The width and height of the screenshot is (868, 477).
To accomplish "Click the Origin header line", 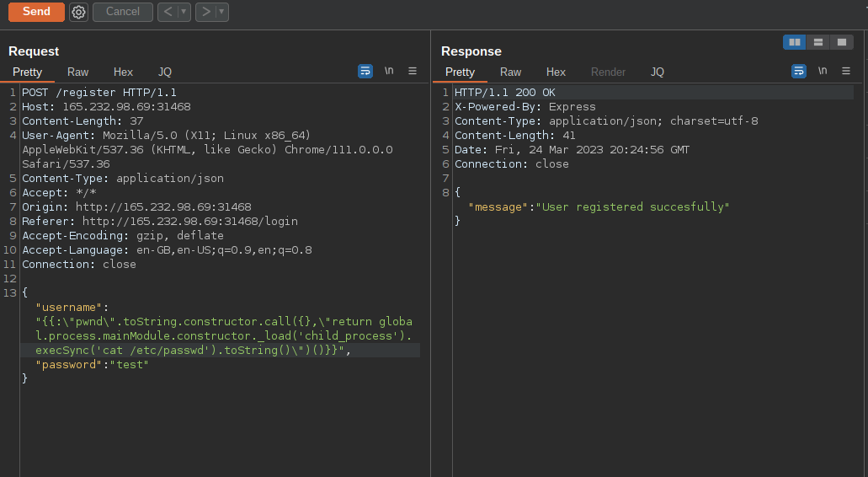I will pos(136,207).
